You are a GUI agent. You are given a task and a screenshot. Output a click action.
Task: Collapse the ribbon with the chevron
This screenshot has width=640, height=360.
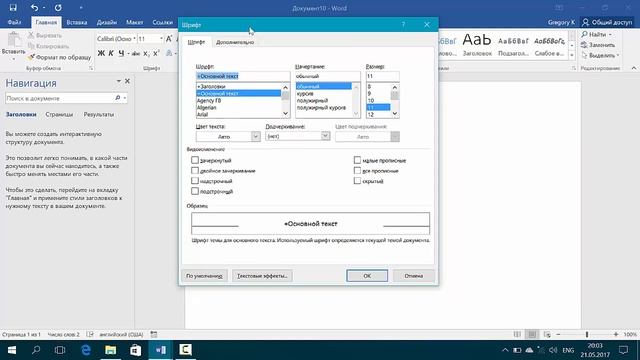[633, 68]
